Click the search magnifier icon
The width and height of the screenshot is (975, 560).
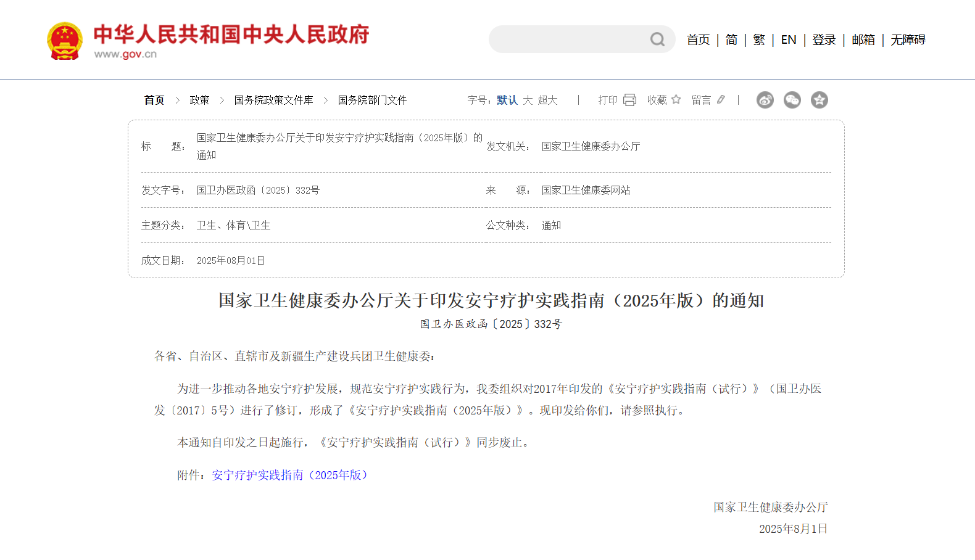(x=657, y=39)
